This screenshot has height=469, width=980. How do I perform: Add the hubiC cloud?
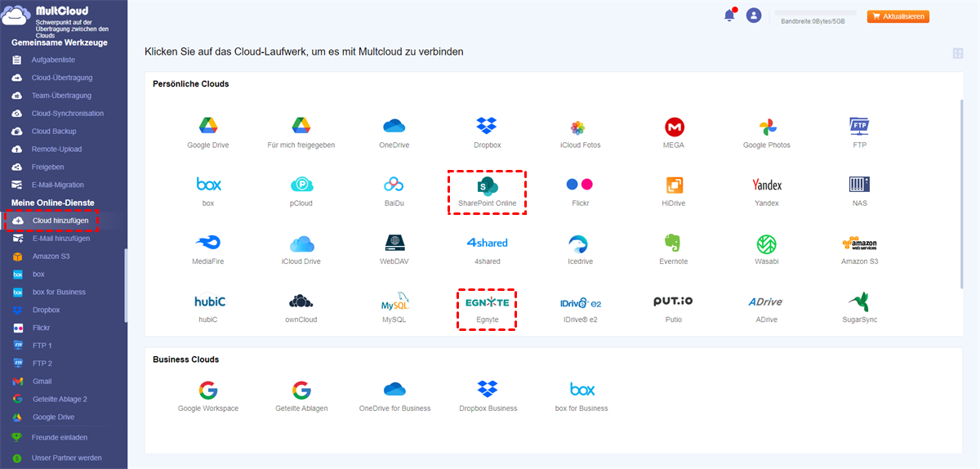(x=209, y=301)
